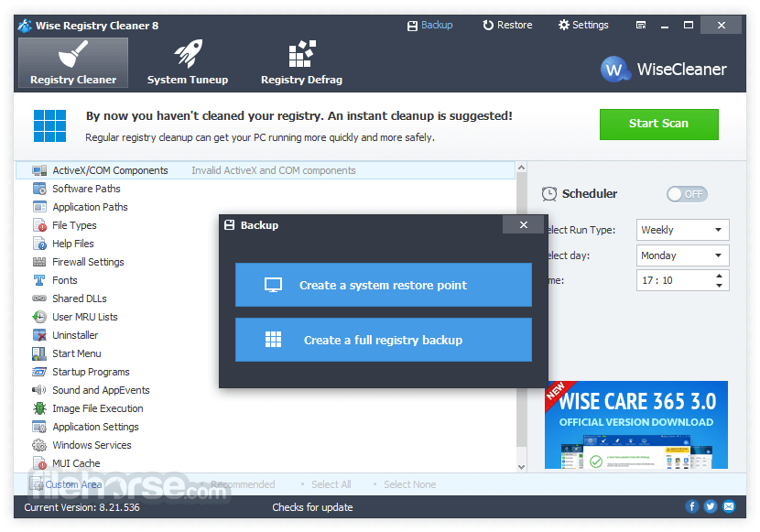This screenshot has width=760, height=532.
Task: Click the Start Menu icon
Action: click(x=39, y=353)
